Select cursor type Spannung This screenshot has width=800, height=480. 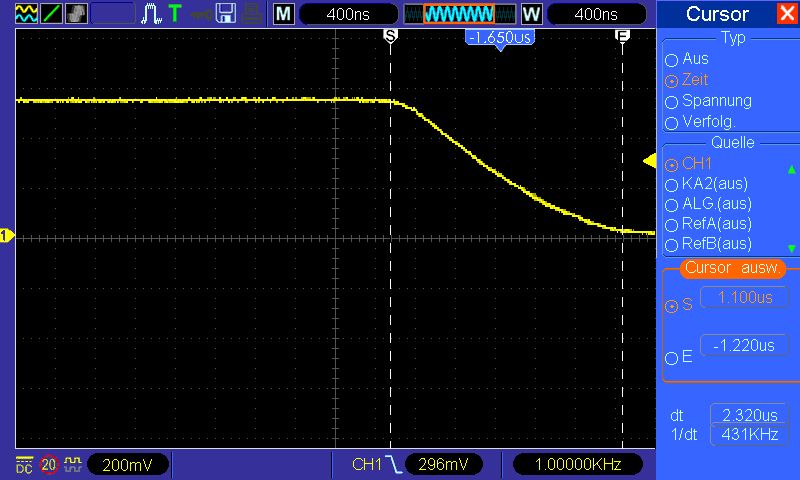(x=708, y=101)
